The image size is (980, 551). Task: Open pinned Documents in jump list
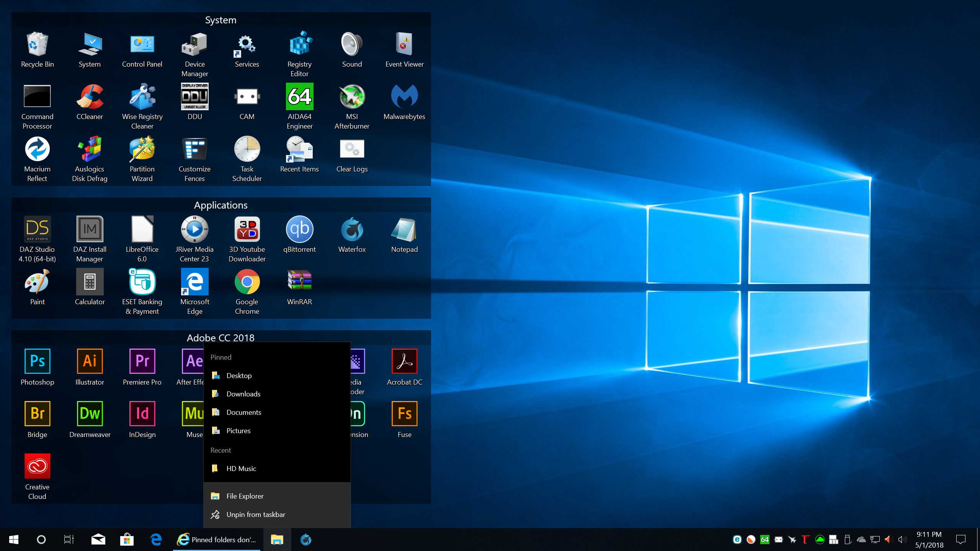[x=277, y=412]
